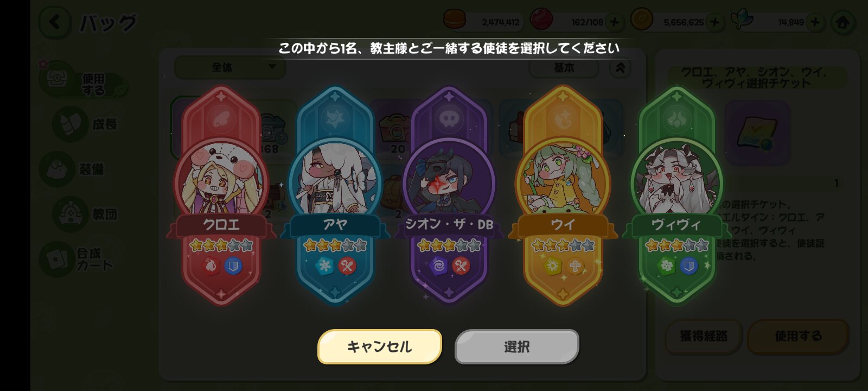Open the 全体 filter dropdown
Image resolution: width=868 pixels, height=391 pixels.
229,67
